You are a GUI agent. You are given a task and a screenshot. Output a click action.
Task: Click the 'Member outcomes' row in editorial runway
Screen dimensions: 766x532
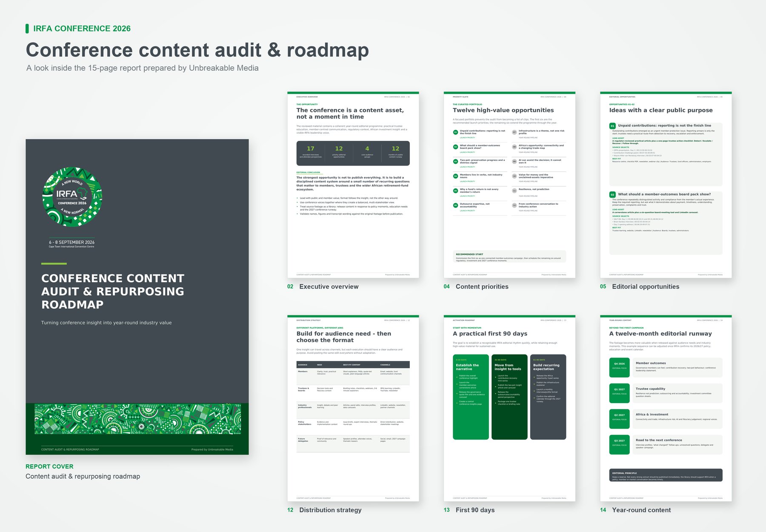677,367
